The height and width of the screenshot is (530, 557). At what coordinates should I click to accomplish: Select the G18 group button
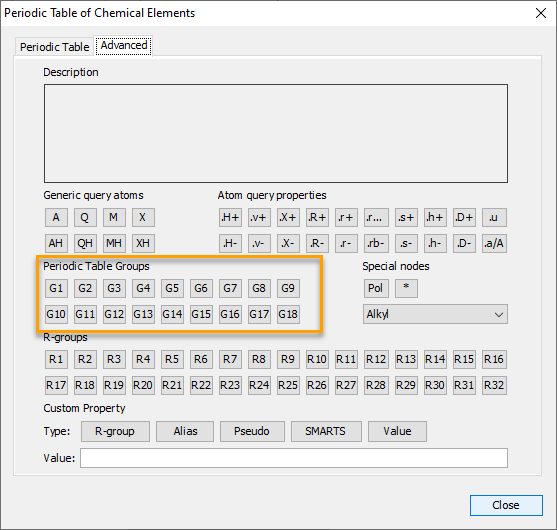288,314
